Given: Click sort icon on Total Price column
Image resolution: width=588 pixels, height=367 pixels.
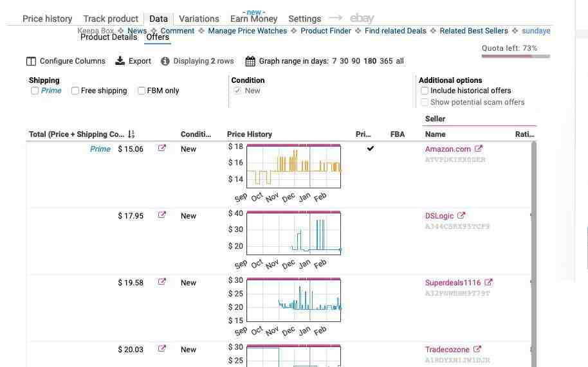Looking at the screenshot, I should coord(131,134).
